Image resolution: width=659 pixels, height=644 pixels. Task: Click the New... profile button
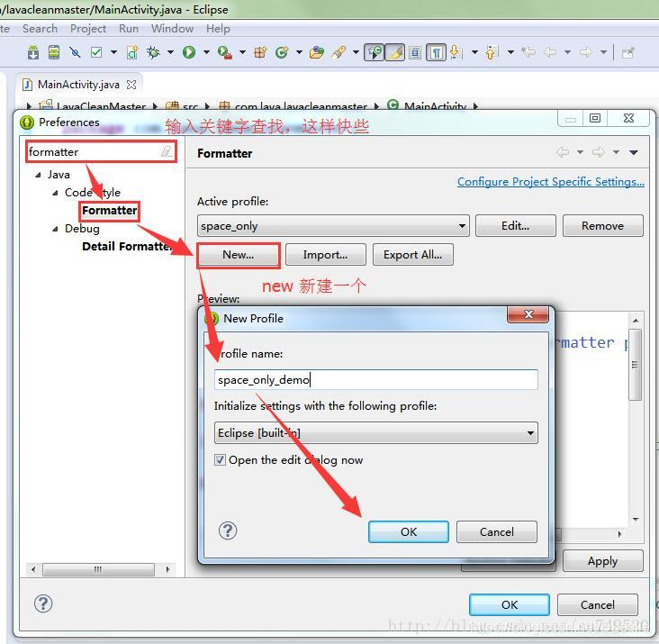[x=239, y=254]
